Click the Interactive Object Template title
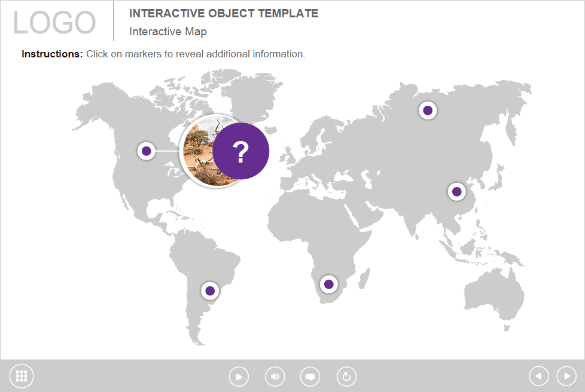The image size is (585, 392). (x=224, y=14)
